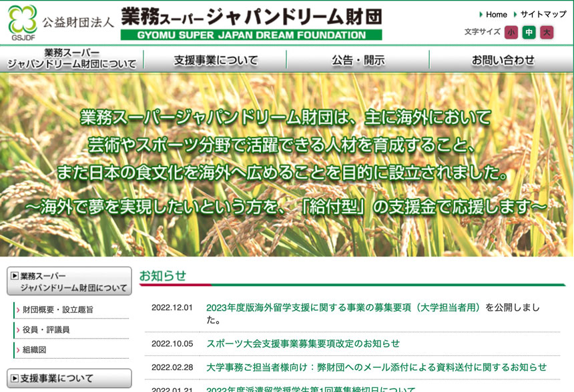574x392 pixels.
Task: Click the お知らせ section heading
Action: 163,276
